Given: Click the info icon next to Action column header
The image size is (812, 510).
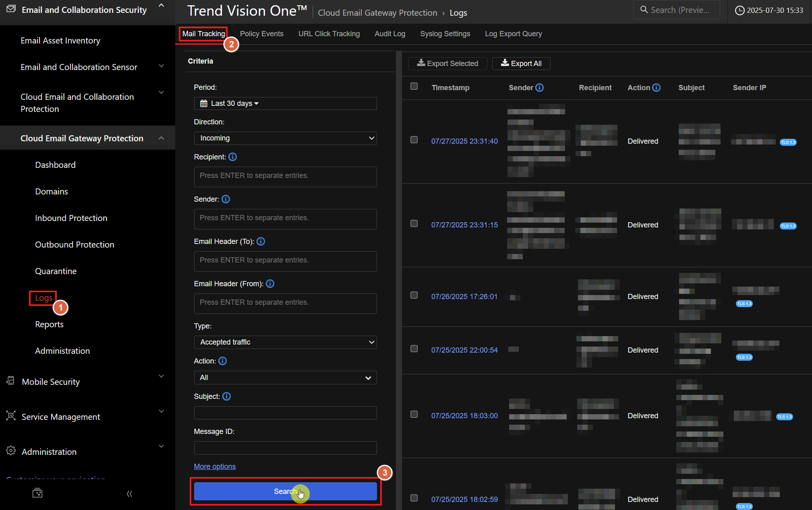Looking at the screenshot, I should coord(656,87).
